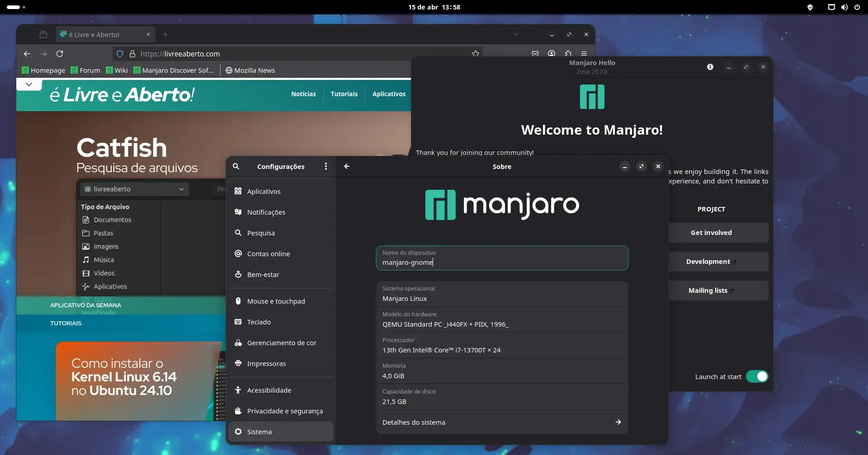Close the é Livre e Aberto tab
The width and height of the screenshot is (868, 455).
(148, 34)
